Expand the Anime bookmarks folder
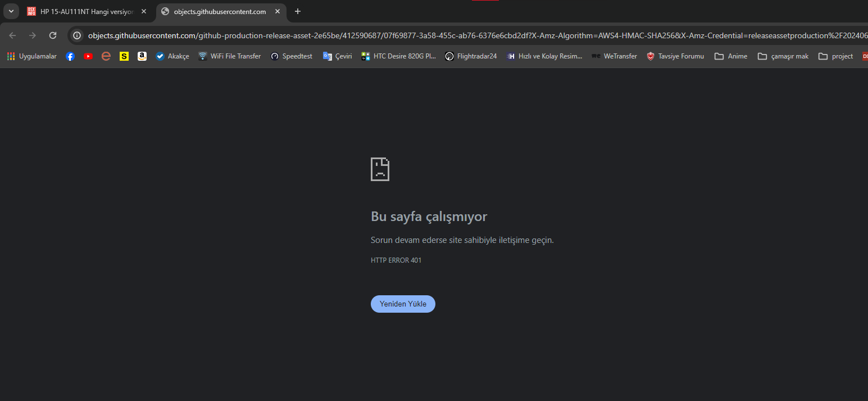Viewport: 868px width, 401px height. 730,56
